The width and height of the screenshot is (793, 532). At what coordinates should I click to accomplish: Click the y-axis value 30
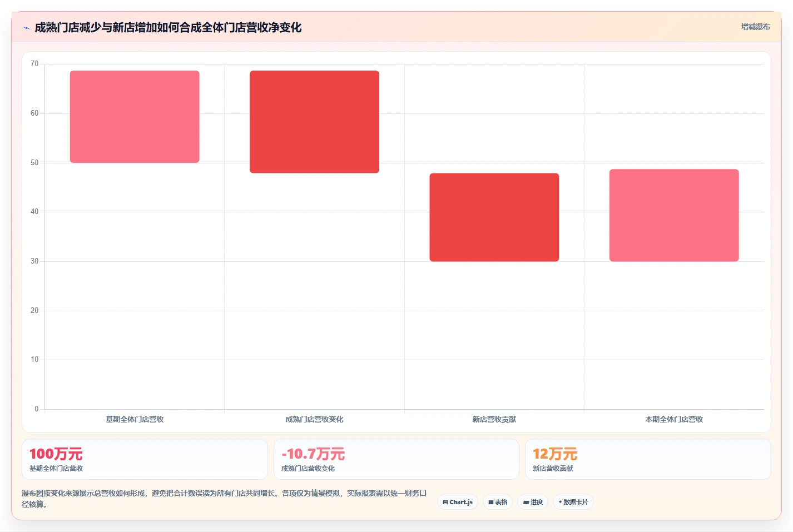tap(34, 261)
